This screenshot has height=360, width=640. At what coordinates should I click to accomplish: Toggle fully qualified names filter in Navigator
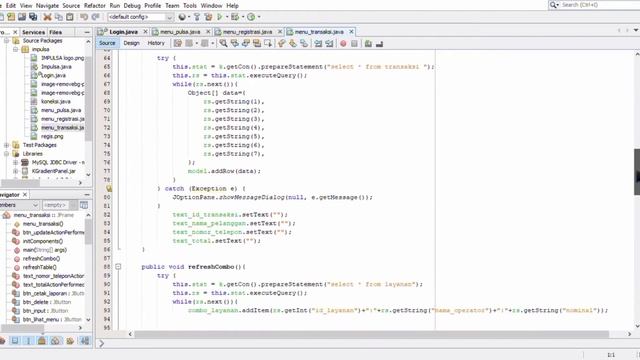click(x=70, y=340)
